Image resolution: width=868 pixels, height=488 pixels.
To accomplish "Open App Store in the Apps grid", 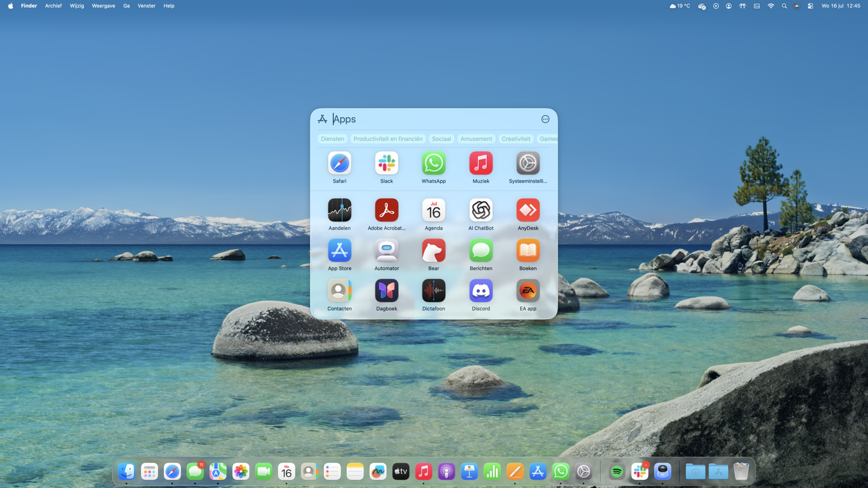I will point(340,251).
